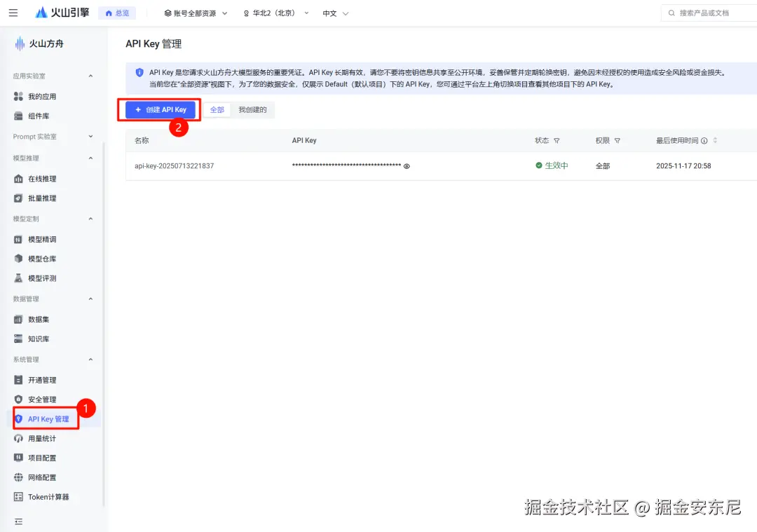The image size is (757, 532).
Task: Focus the 搜索产品或文档 search field
Action: pos(709,13)
